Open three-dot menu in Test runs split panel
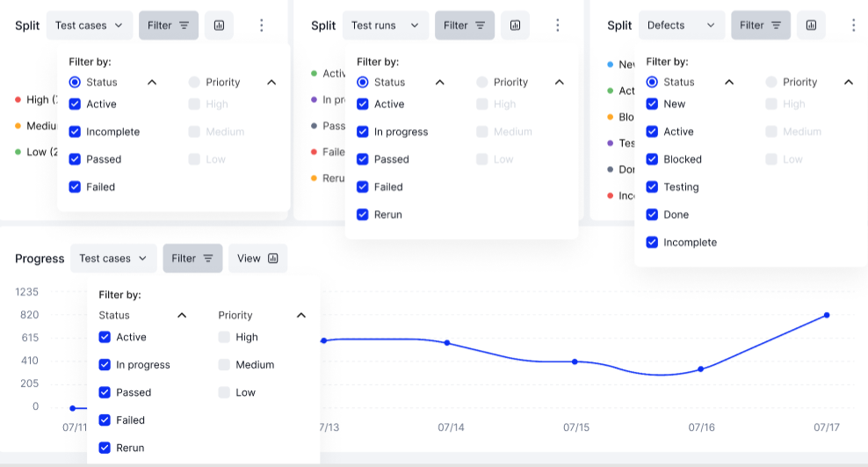This screenshot has height=467, width=868. 557,26
